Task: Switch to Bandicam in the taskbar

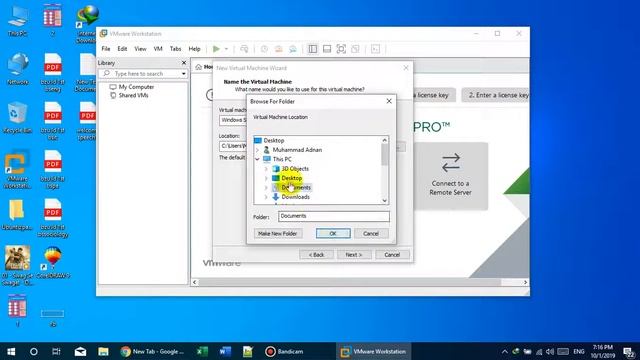Action: [x=284, y=351]
